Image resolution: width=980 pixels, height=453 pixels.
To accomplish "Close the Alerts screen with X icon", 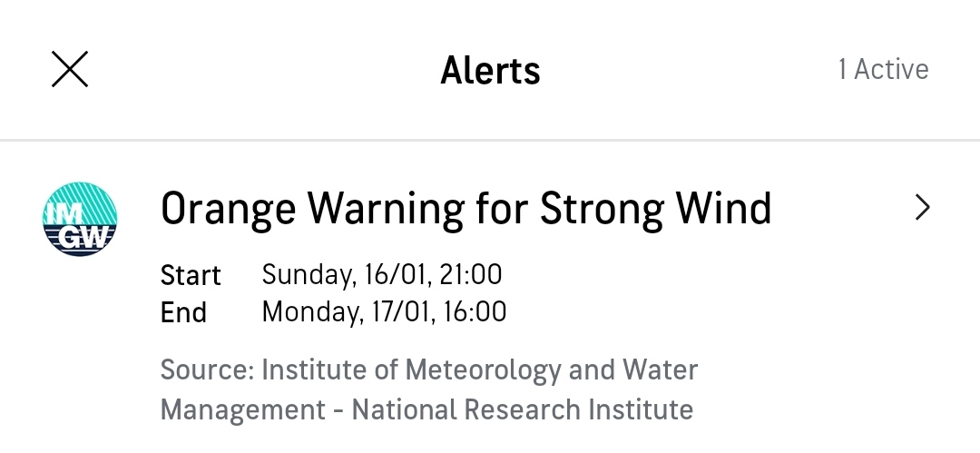I will click(69, 69).
